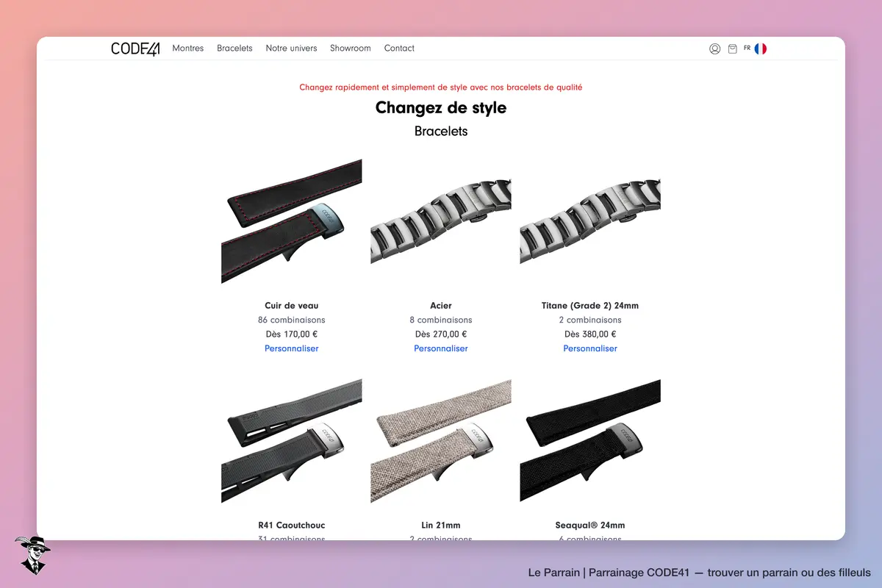Click the Dès 380,00 € price
882x588 pixels.
pos(590,334)
